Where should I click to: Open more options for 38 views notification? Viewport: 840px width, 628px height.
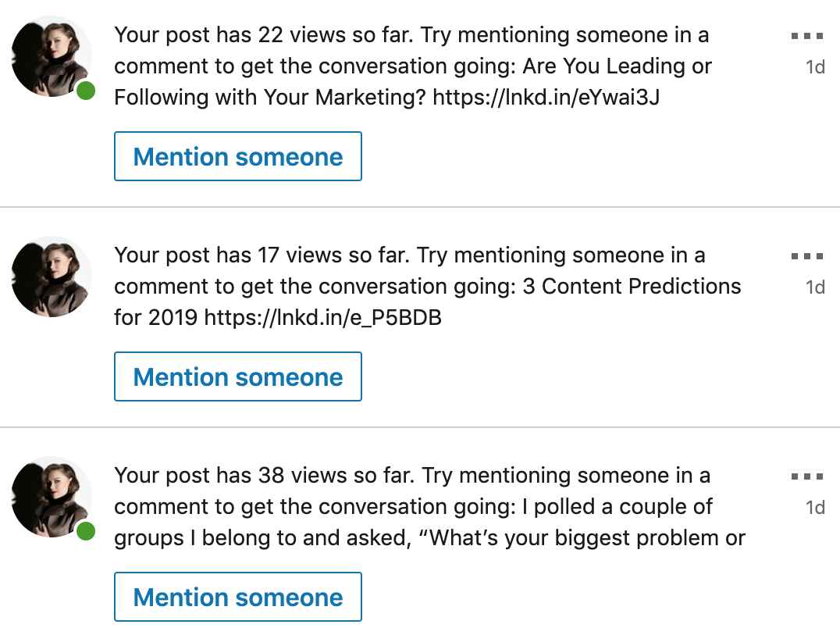click(x=806, y=476)
